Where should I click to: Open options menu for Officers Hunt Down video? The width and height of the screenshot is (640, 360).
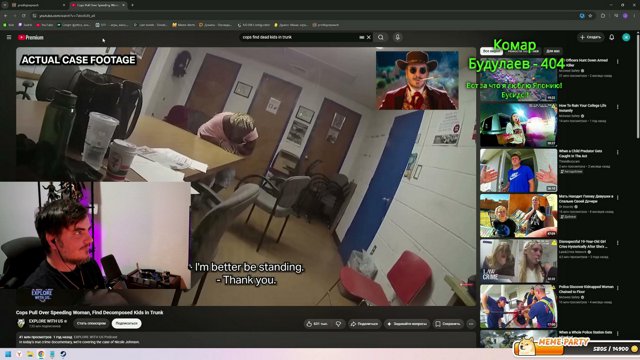click(x=618, y=62)
